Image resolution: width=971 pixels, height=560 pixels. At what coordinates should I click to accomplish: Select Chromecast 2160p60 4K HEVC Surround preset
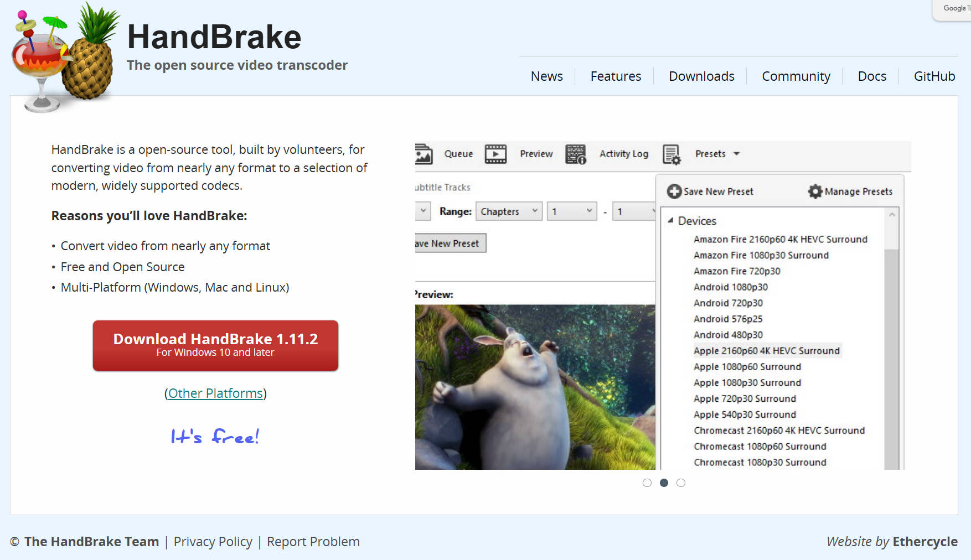[x=779, y=431]
